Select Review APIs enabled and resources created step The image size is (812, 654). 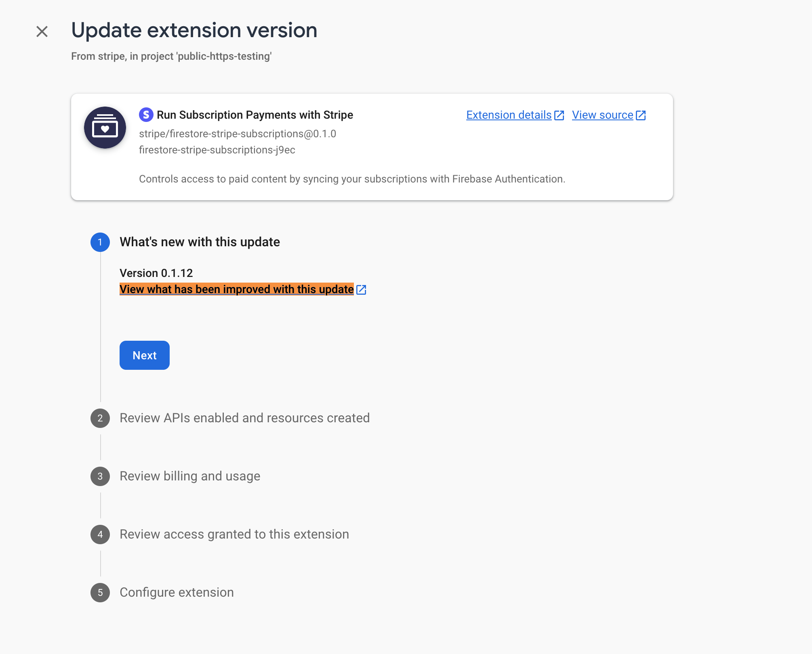[244, 418]
